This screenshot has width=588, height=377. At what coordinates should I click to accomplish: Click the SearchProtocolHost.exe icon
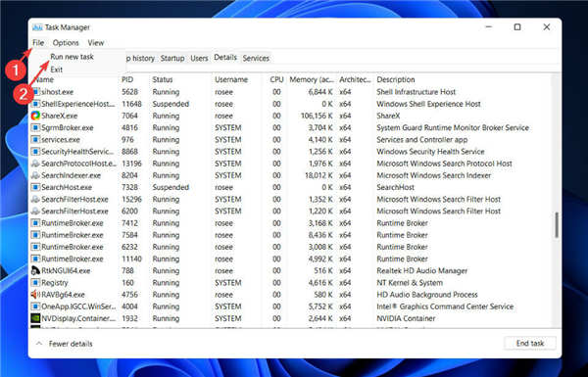pos(35,164)
